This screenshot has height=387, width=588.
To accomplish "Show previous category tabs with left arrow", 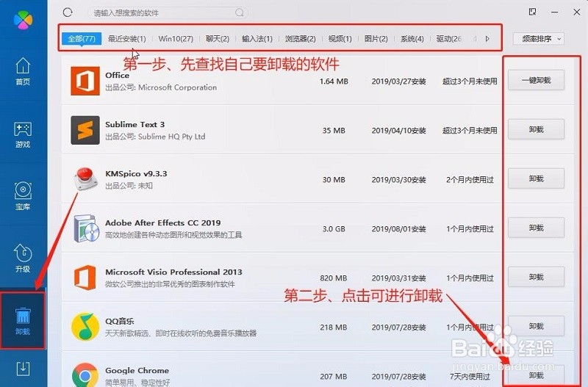I will click(475, 39).
